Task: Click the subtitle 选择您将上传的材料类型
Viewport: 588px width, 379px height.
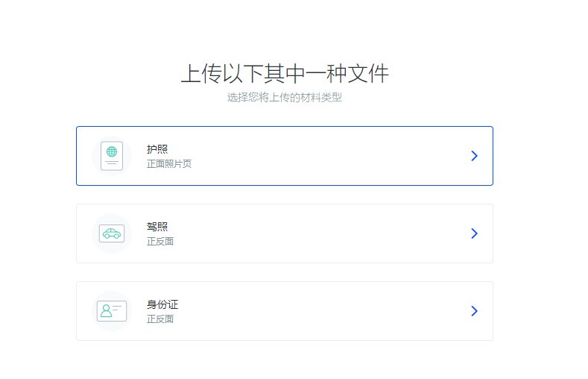Action: (285, 97)
